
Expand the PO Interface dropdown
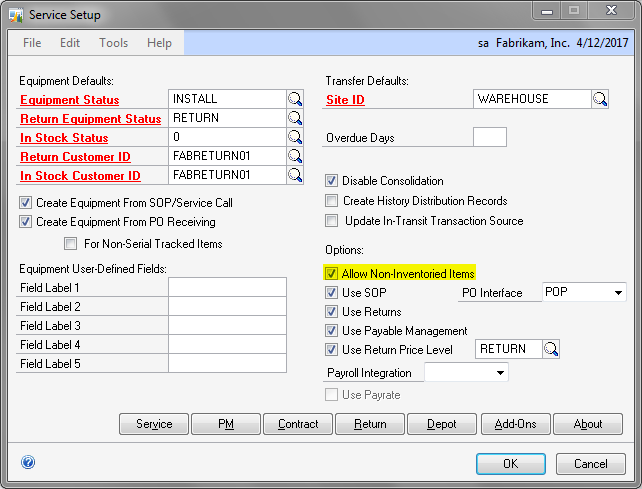coord(619,292)
